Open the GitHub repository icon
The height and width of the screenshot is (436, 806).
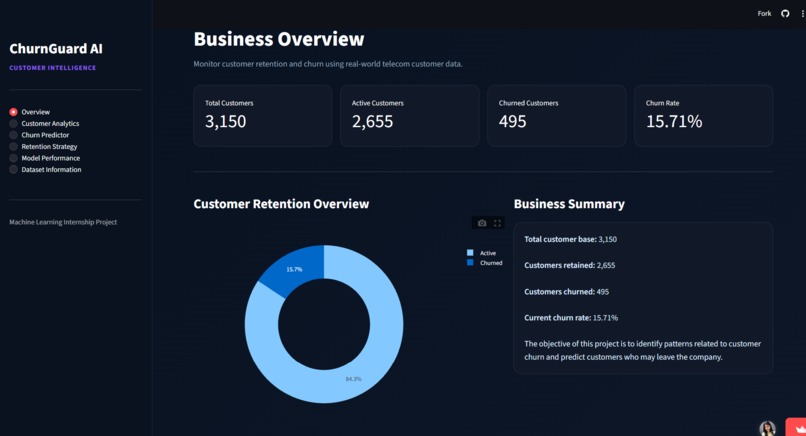785,13
